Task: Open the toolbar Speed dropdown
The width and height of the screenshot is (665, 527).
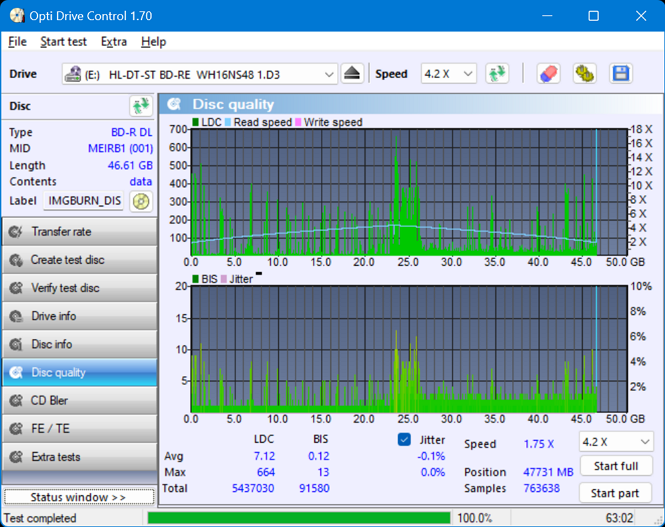Action: (449, 74)
